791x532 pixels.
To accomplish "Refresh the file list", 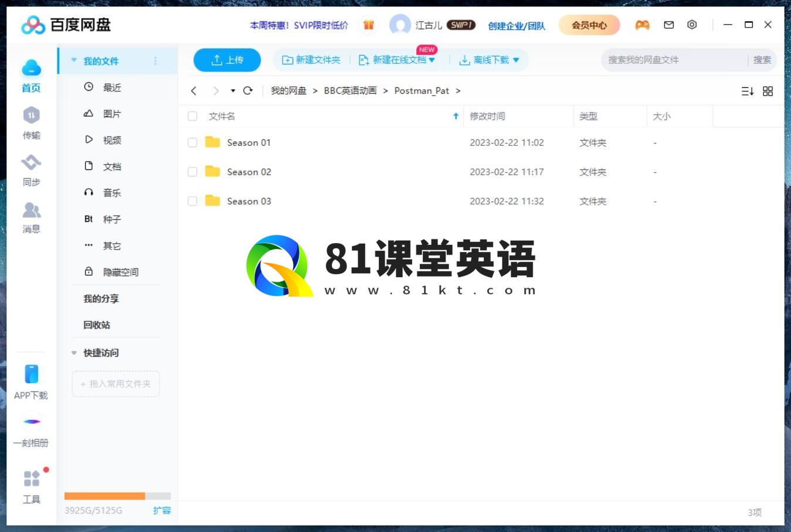I will click(248, 91).
